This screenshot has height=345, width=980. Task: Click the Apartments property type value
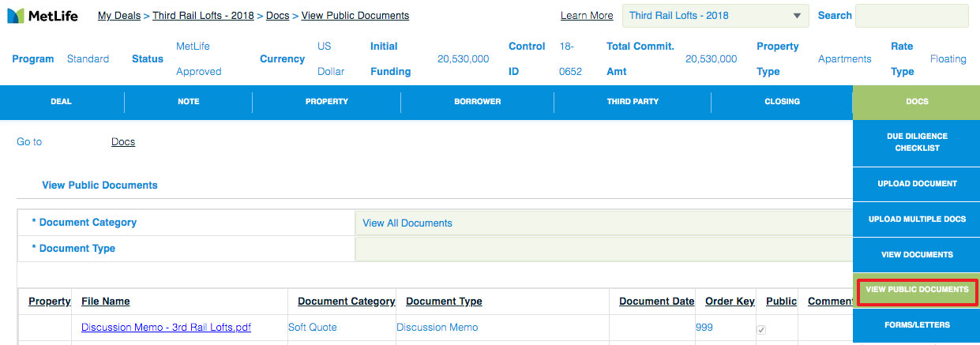[x=844, y=59]
